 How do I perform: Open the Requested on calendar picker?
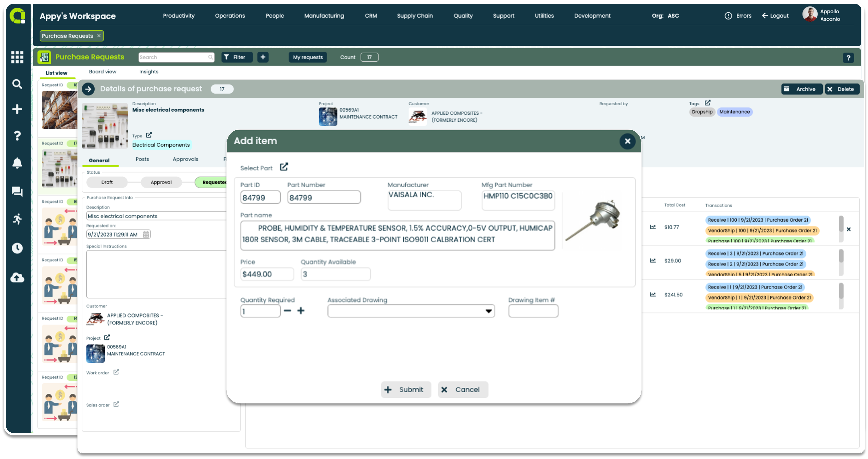click(146, 234)
